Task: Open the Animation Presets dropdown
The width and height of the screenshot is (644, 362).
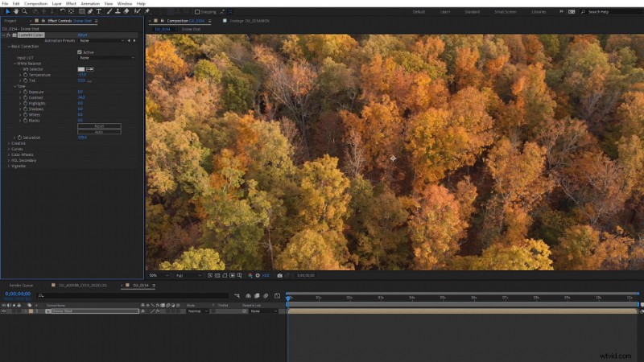Action: pyautogui.click(x=102, y=41)
